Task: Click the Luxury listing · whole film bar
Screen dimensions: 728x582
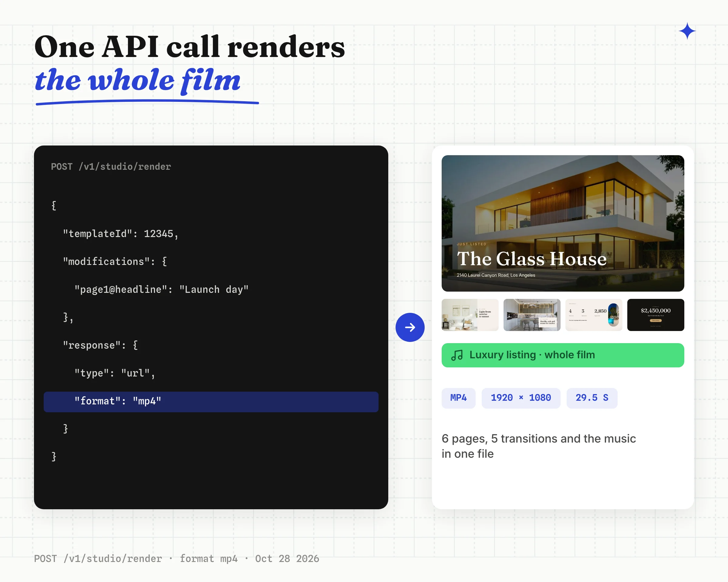Action: pyautogui.click(x=563, y=355)
